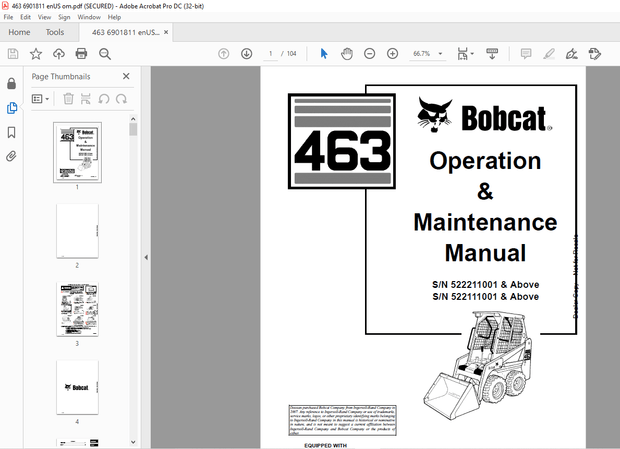Close the Page Thumbnails panel
Viewport: 620px width, 449px height.
126,76
